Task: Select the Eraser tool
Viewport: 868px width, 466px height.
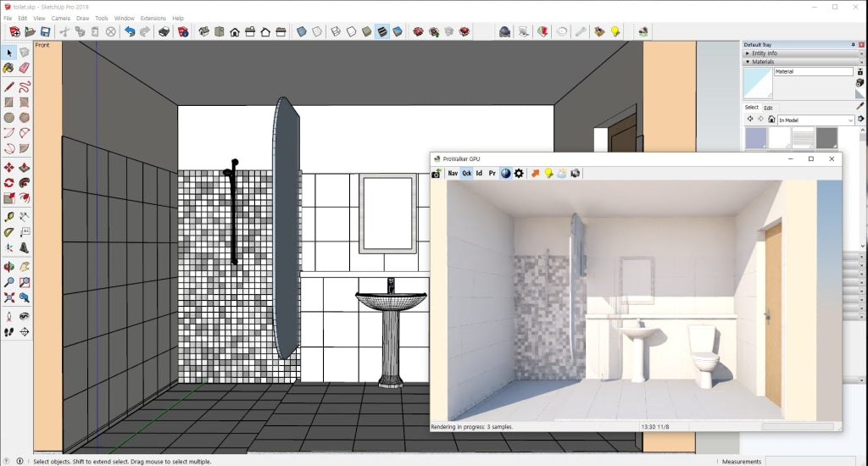Action: point(24,68)
